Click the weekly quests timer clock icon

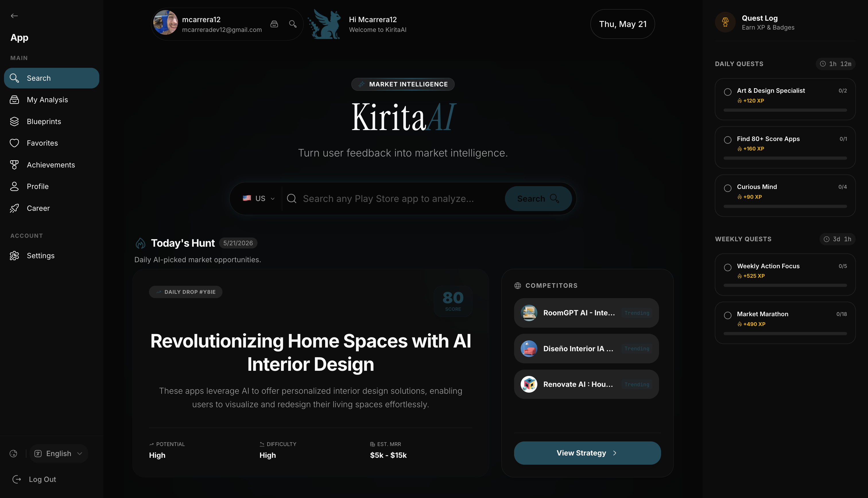pyautogui.click(x=827, y=239)
